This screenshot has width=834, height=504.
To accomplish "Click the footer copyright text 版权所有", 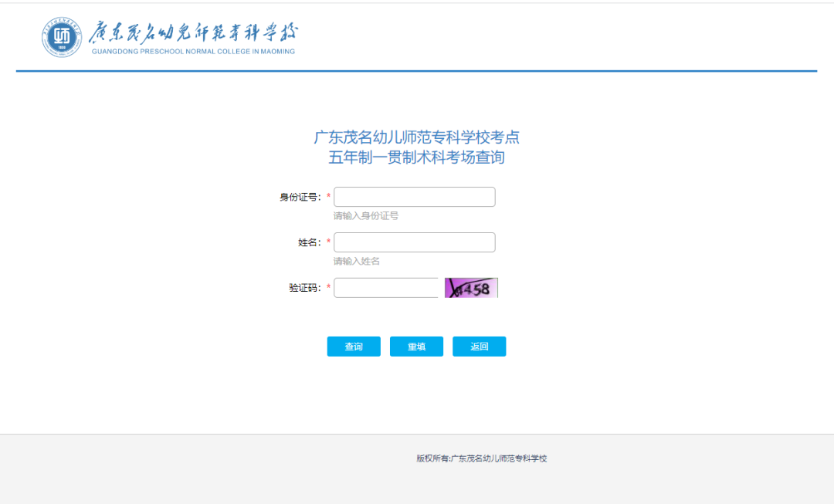I will [x=481, y=458].
